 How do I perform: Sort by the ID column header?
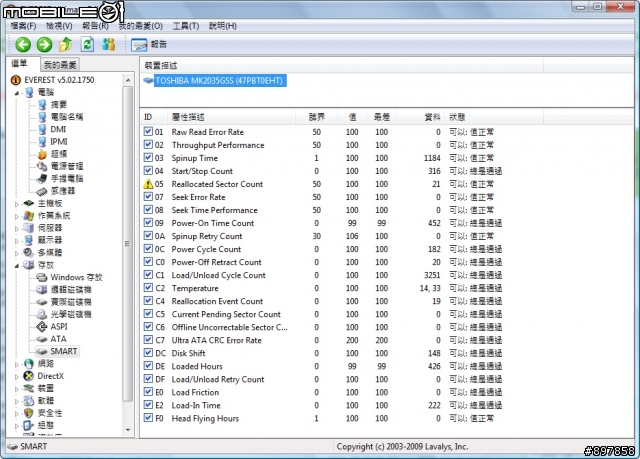click(153, 117)
